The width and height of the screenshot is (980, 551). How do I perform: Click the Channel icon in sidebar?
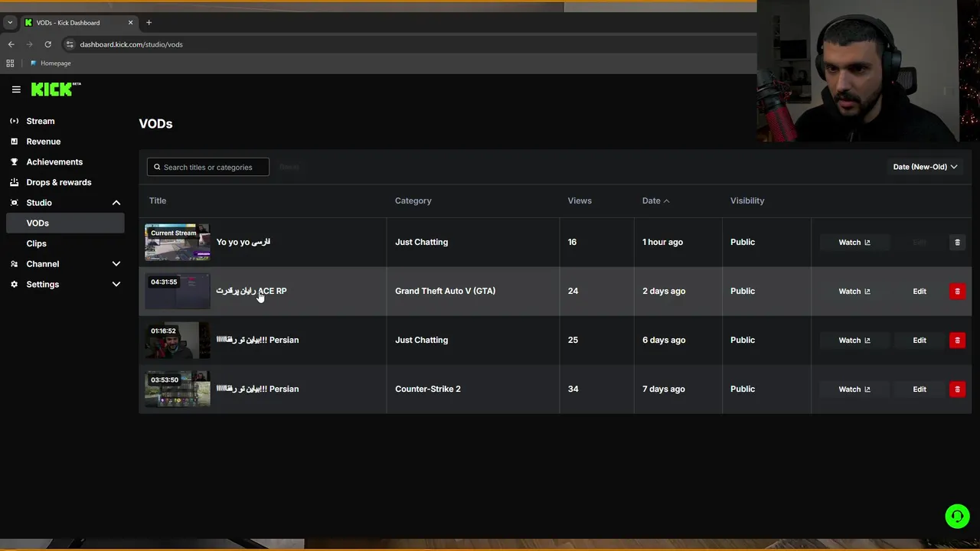(15, 264)
